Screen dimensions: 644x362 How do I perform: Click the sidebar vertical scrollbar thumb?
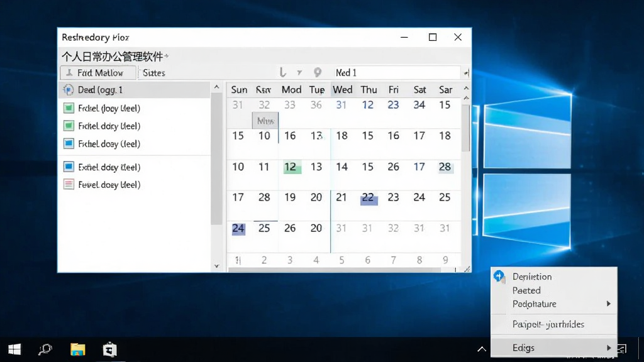coord(216,158)
